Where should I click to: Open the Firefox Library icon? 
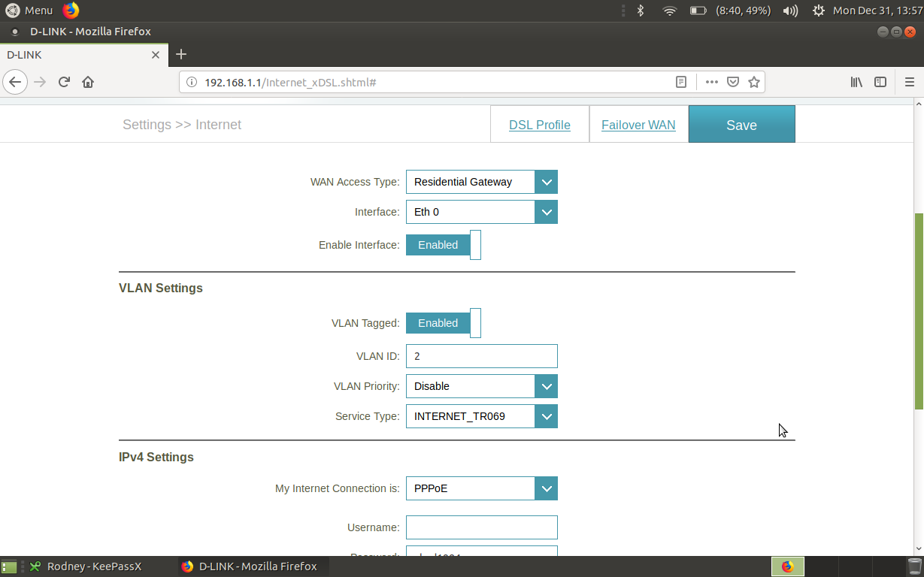pyautogui.click(x=856, y=82)
